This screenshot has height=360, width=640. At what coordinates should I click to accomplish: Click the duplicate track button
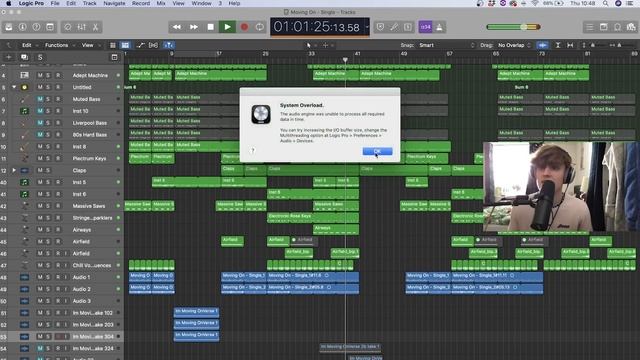24,57
